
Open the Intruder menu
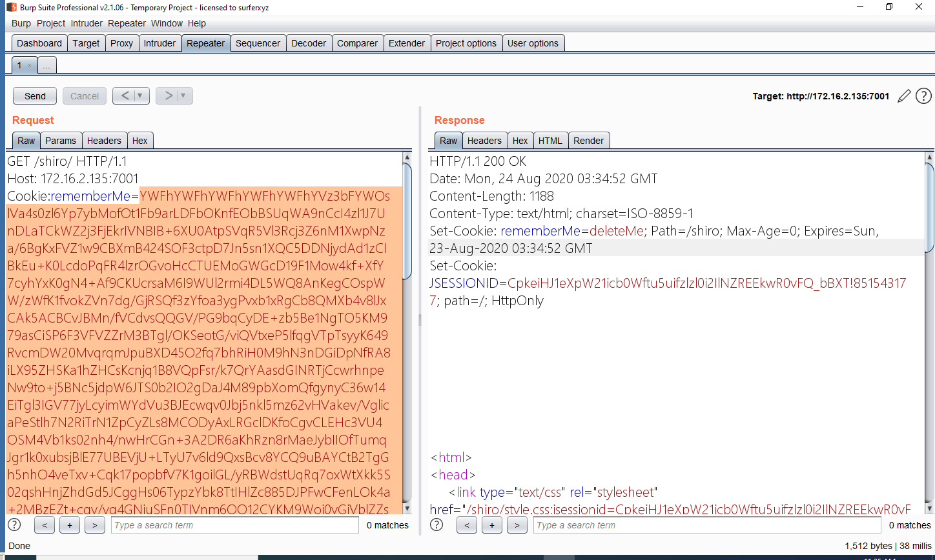click(x=87, y=23)
